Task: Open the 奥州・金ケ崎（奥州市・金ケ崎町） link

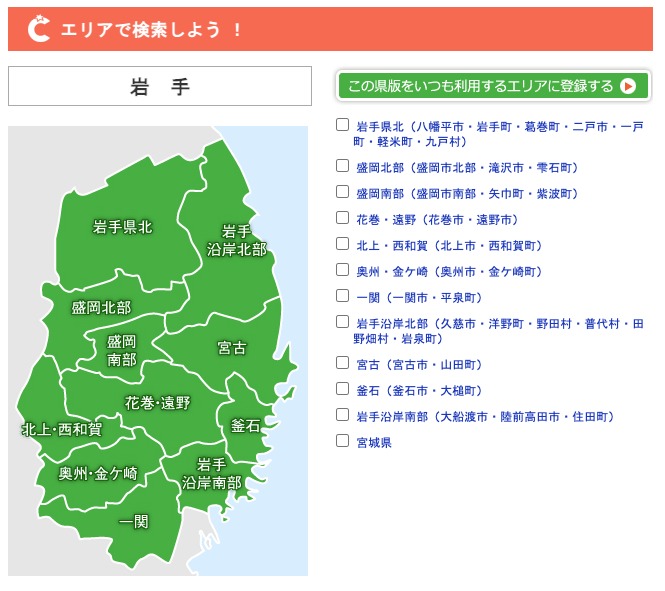Action: pos(449,272)
